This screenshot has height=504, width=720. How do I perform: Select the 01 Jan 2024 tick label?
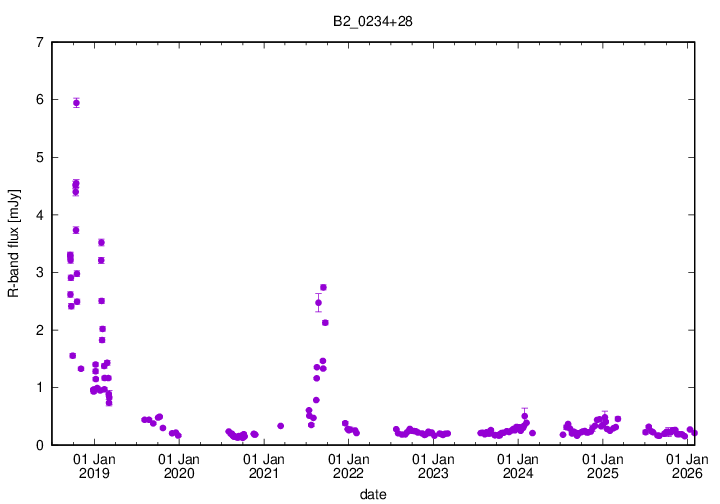518,465
